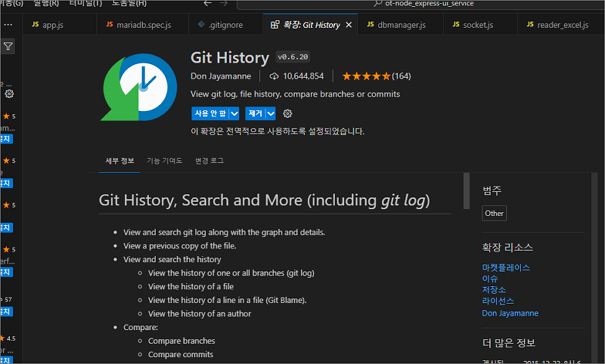Switch to the socket.js tab

point(480,25)
